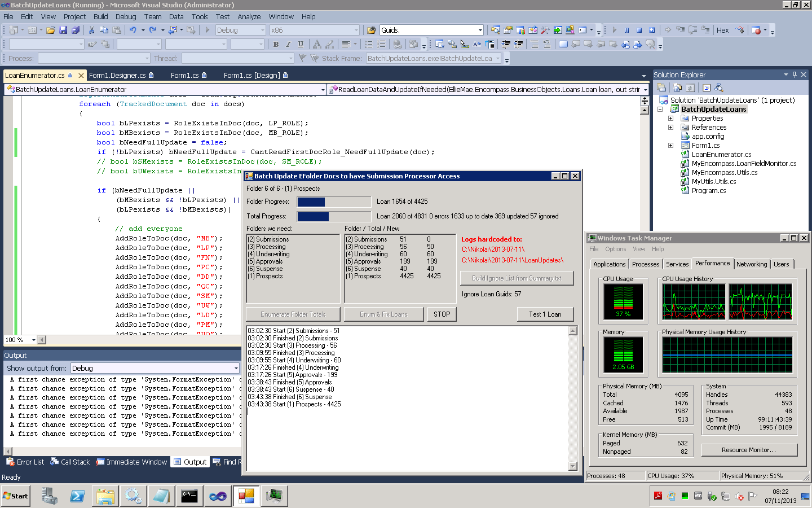Viewport: 812px width, 508px height.
Task: Click Comment out selected lines icon
Action: coord(535,44)
